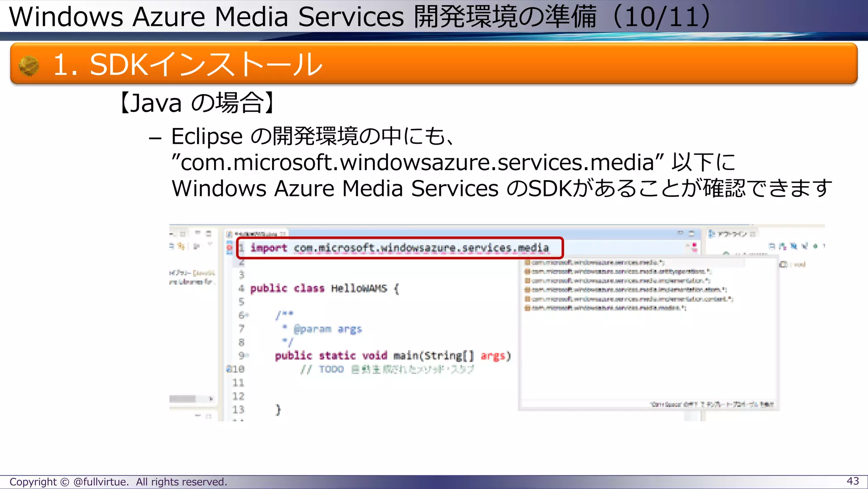Select the JavaSE library entry in left tree

pyautogui.click(x=192, y=273)
